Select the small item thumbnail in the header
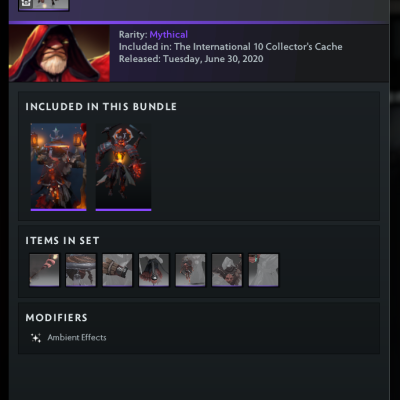 44,5
